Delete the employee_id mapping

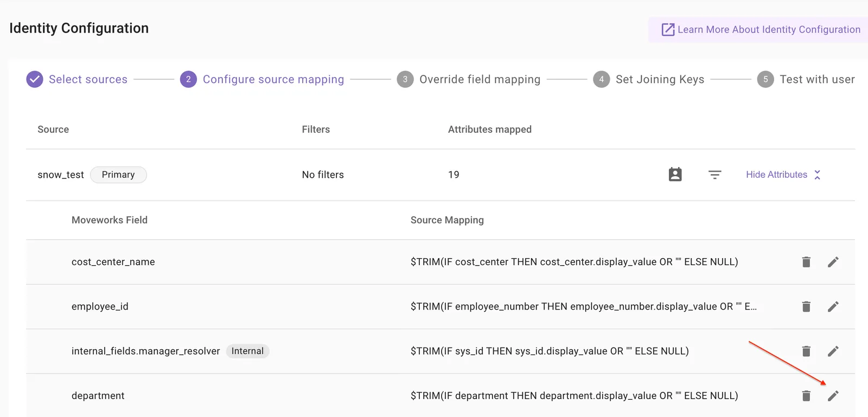[806, 306]
